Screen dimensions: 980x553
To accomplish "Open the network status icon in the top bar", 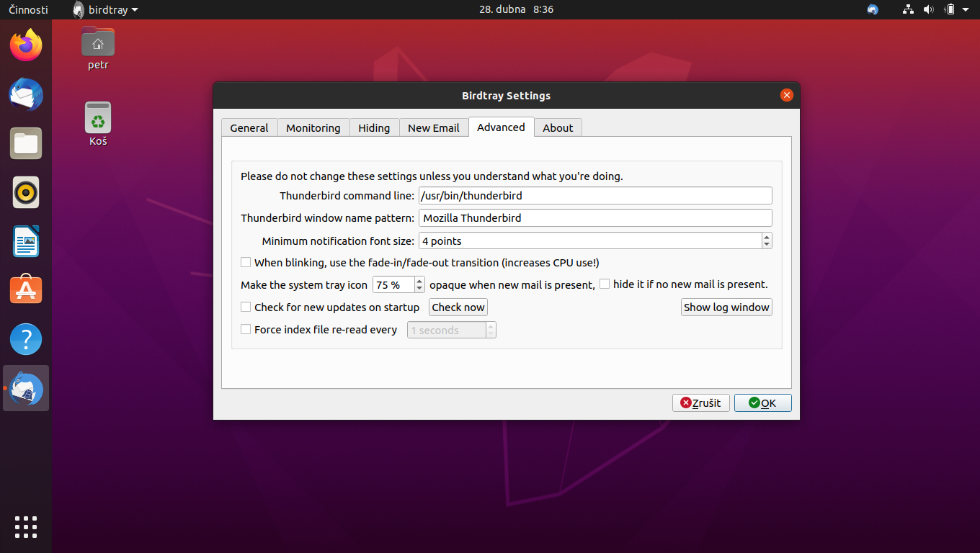I will pos(908,9).
